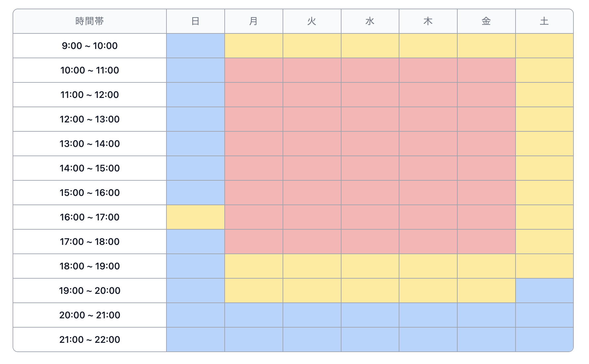The height and width of the screenshot is (364, 589).
Task: Click the yellow 月 cell at 9:00 ~ 10:00
Action: tap(253, 46)
